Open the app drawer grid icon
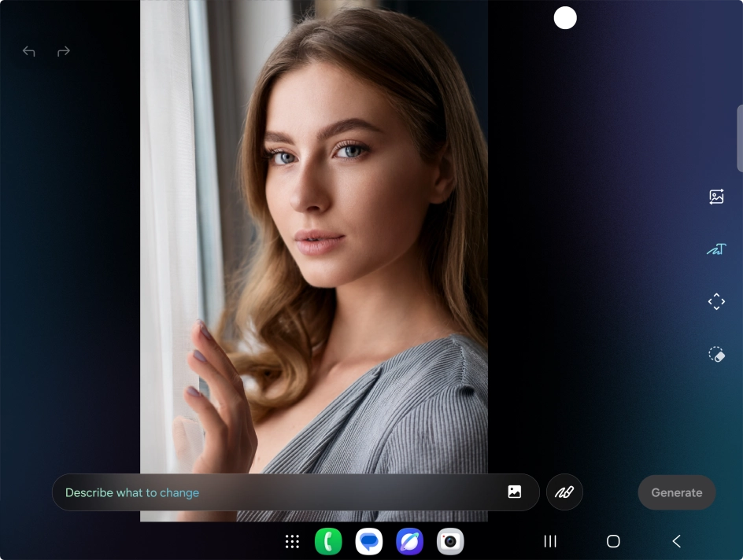Screen dimensions: 743x560 292,542
